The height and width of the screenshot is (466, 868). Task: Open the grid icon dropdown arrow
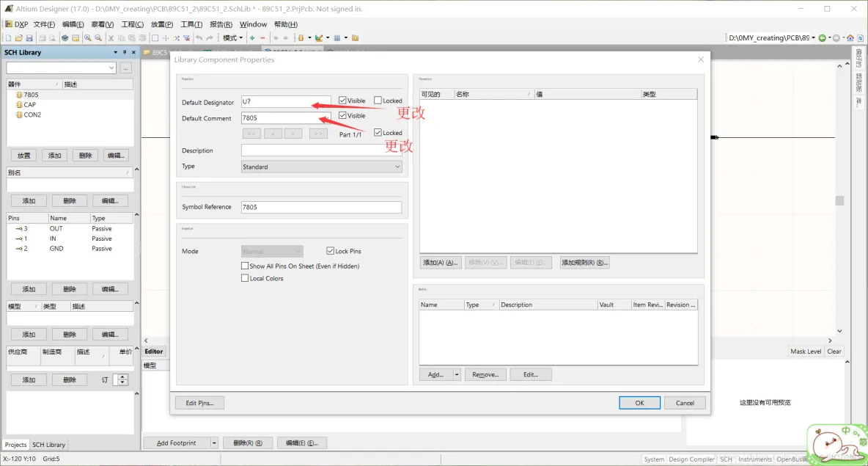tap(346, 38)
